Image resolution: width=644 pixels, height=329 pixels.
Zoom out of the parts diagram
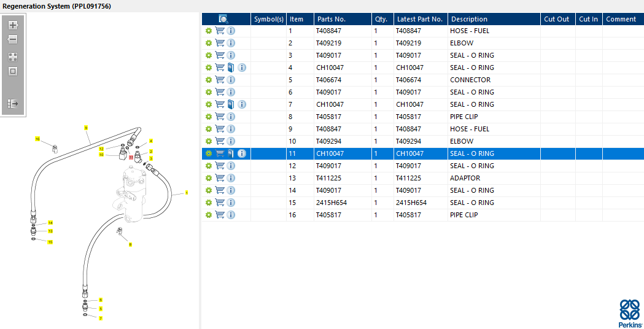13,39
